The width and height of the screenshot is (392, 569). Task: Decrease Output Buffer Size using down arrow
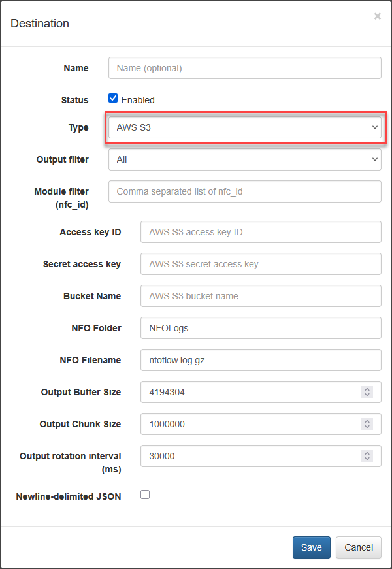(x=367, y=395)
